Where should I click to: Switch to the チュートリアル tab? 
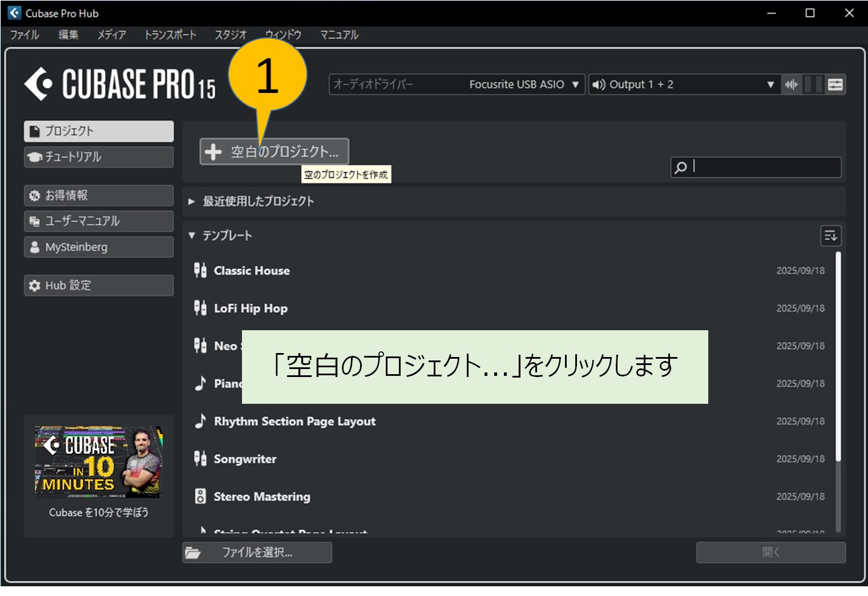pyautogui.click(x=99, y=157)
